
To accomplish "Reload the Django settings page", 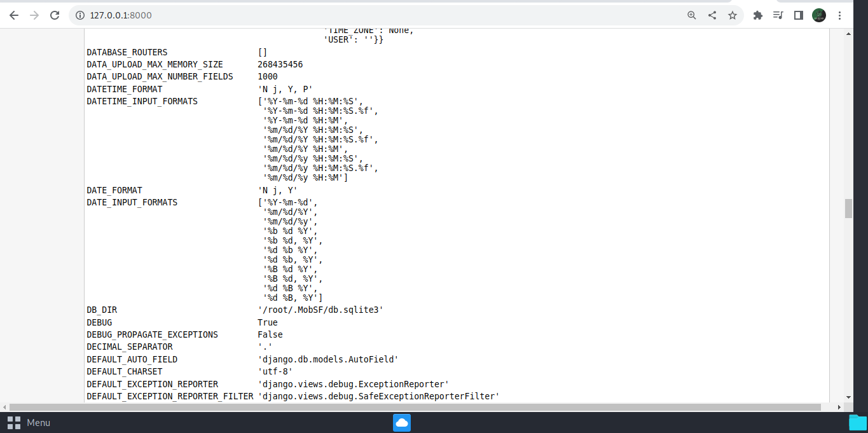I will click(54, 15).
